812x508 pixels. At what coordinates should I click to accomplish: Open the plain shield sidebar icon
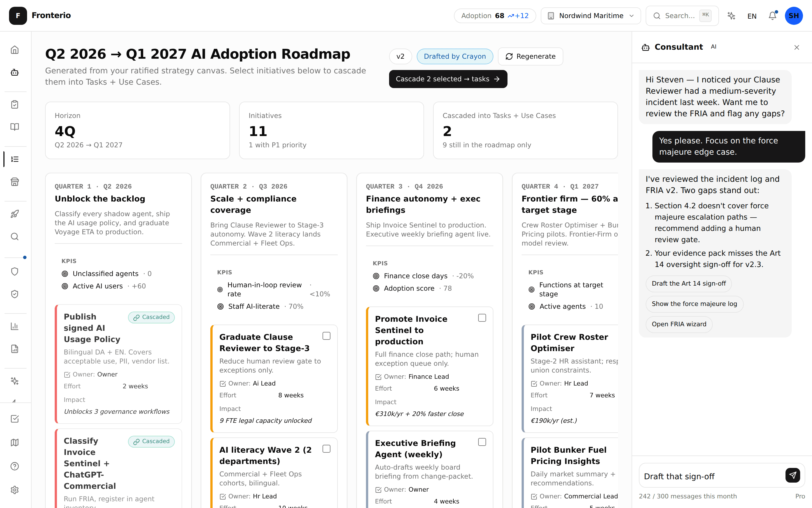[x=15, y=271]
